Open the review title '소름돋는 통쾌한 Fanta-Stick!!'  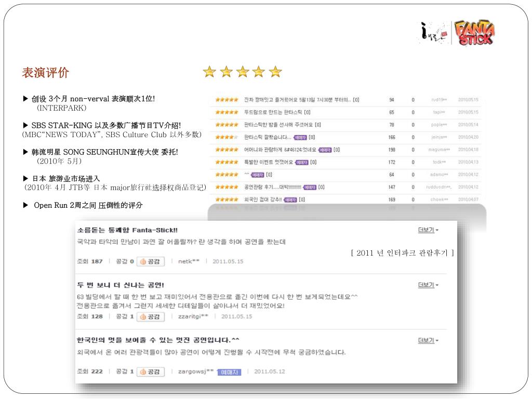point(128,230)
